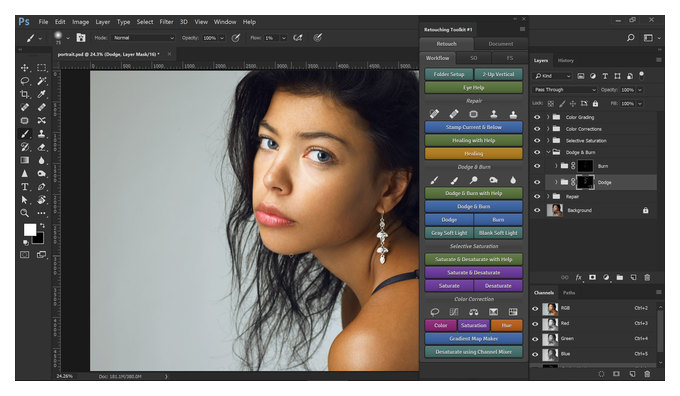Create a new group in Layers panel
This screenshot has height=396, width=680.
pyautogui.click(x=620, y=277)
